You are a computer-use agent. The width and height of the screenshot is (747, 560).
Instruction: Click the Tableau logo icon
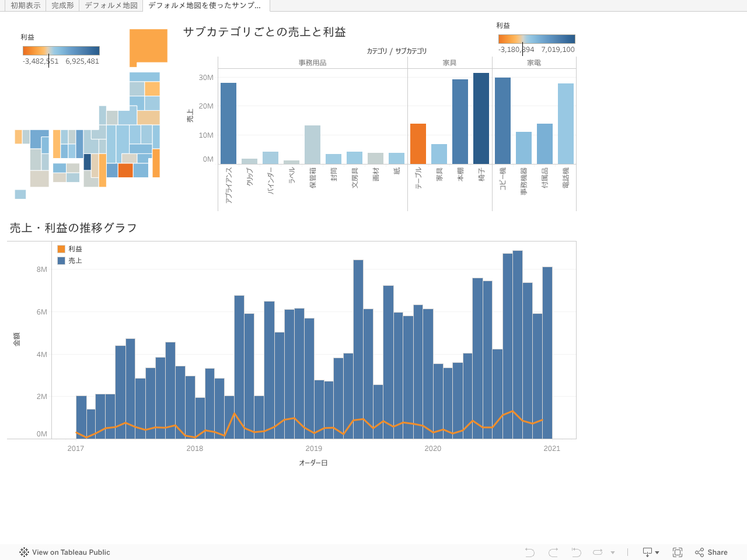[x=24, y=552]
